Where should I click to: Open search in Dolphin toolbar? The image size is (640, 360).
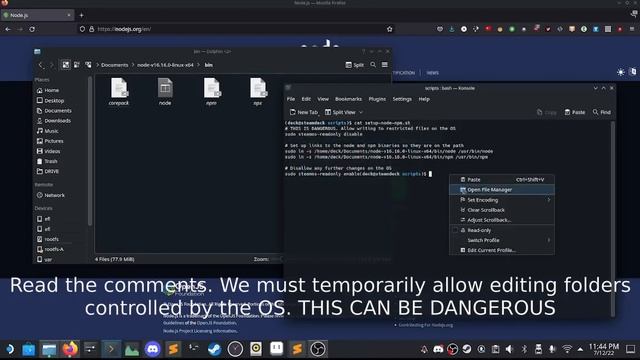(x=373, y=65)
